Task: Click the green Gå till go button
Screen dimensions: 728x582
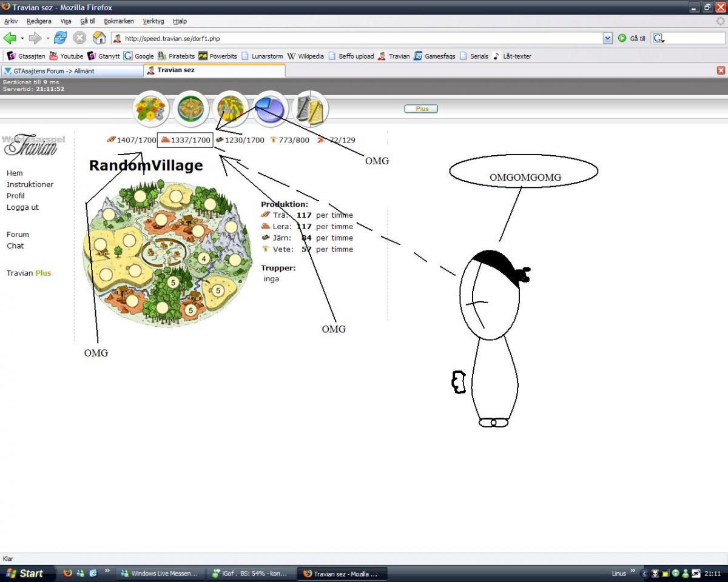Action: click(x=632, y=38)
